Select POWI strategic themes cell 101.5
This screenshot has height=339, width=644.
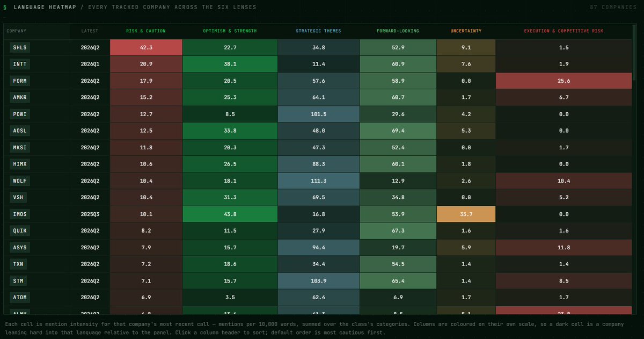(x=318, y=114)
